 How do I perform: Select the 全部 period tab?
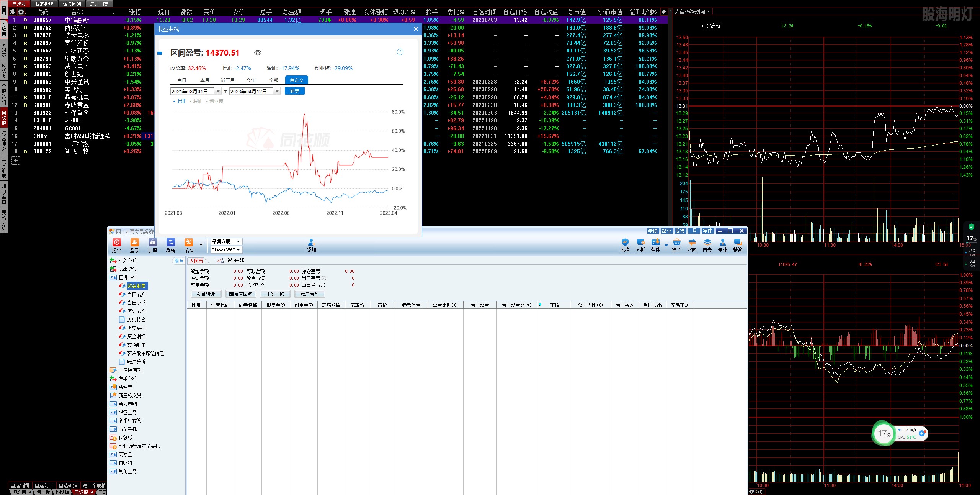point(274,80)
